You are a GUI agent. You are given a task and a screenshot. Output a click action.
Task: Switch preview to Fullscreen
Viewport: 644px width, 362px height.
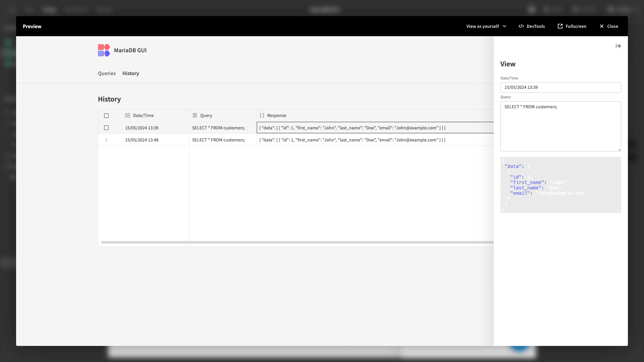[x=572, y=26]
